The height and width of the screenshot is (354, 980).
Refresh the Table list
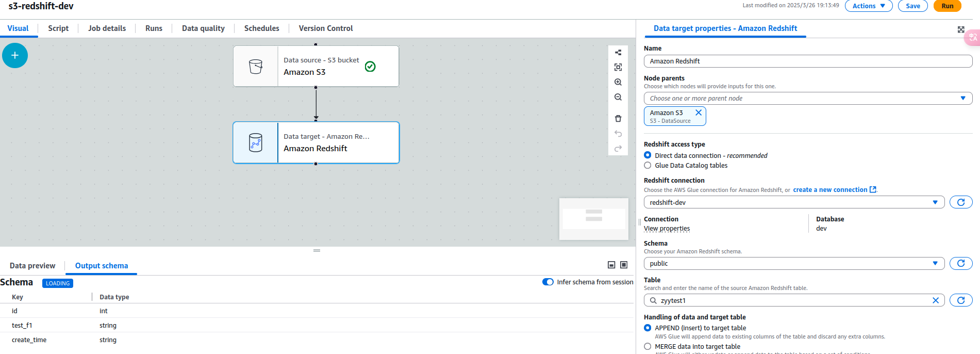(961, 300)
